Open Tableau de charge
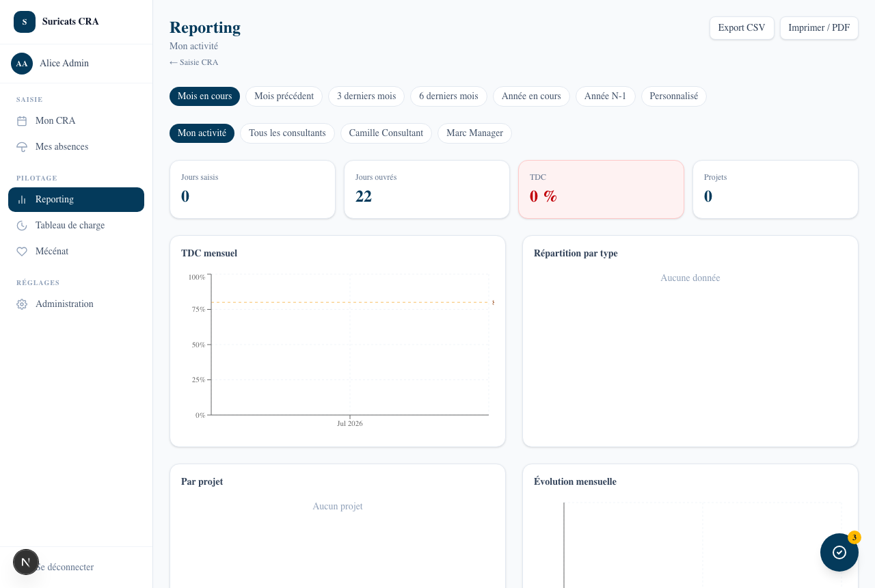 click(x=76, y=226)
